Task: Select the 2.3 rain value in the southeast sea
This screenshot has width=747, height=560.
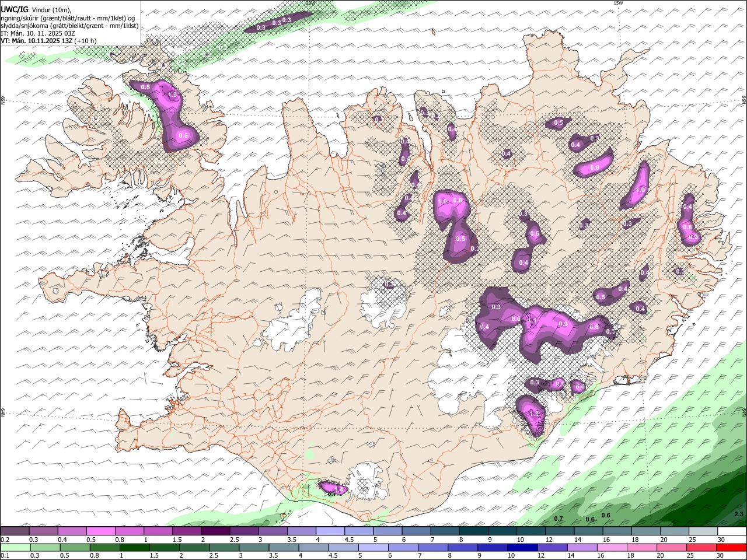Action: tap(739, 514)
